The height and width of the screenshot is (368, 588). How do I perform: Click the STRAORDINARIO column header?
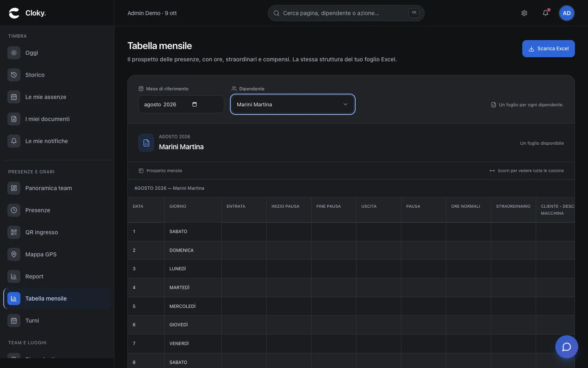point(513,210)
